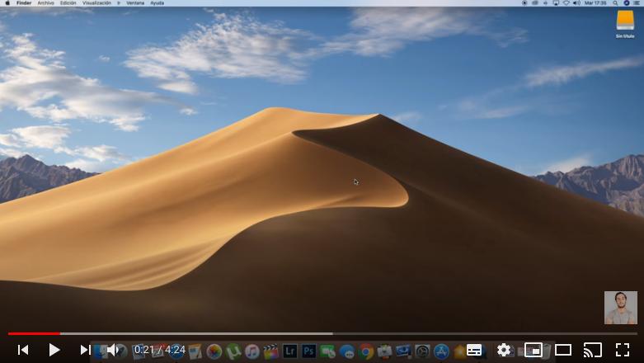Open the Wi-Fi status menu
644x363 pixels.
[566, 2]
